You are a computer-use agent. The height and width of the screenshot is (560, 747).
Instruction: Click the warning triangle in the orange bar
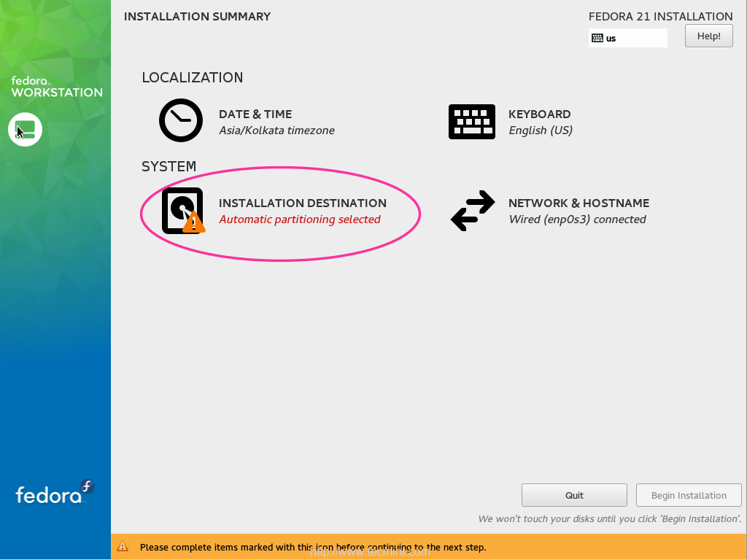(123, 546)
